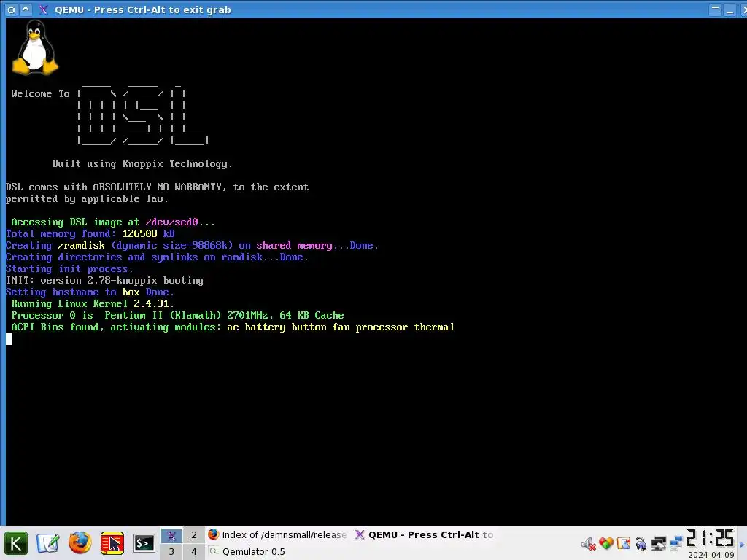The height and width of the screenshot is (560, 747).
Task: Click the muted volume tray icon
Action: [x=589, y=543]
